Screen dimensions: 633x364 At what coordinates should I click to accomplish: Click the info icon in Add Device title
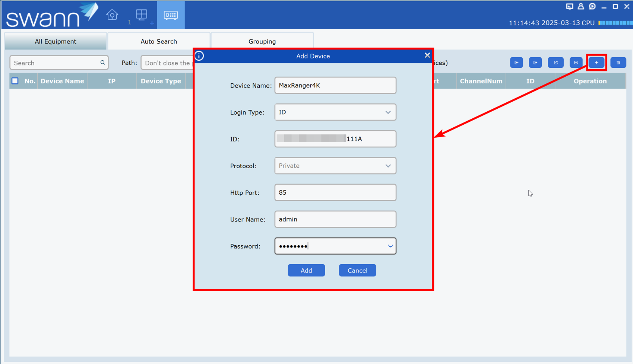[199, 56]
